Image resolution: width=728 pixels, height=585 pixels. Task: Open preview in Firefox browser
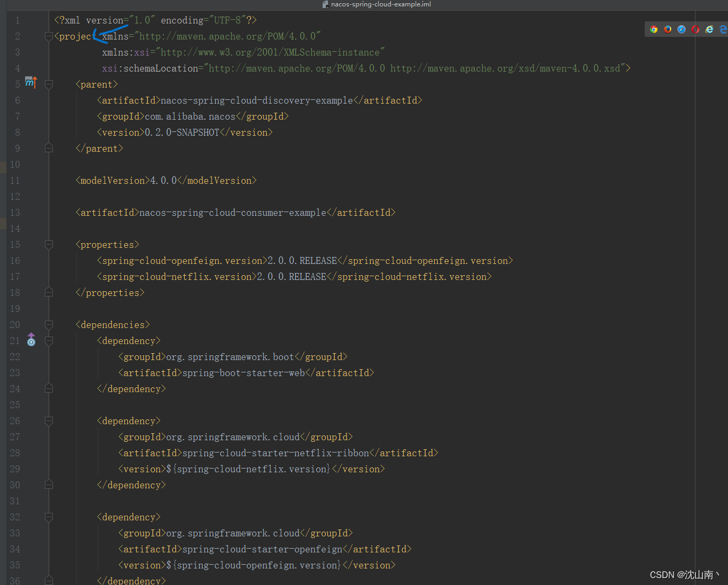pyautogui.click(x=668, y=29)
